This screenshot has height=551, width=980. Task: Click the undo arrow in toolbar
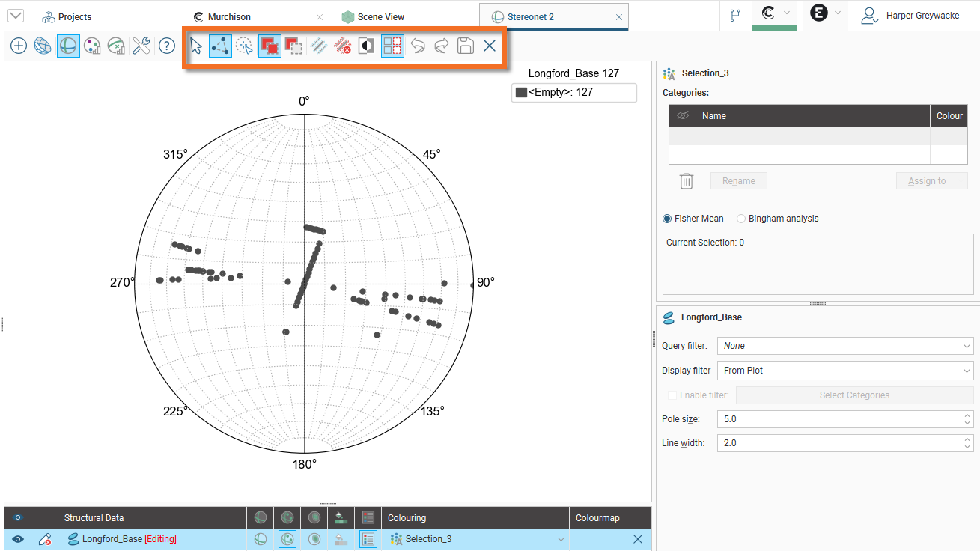point(418,46)
